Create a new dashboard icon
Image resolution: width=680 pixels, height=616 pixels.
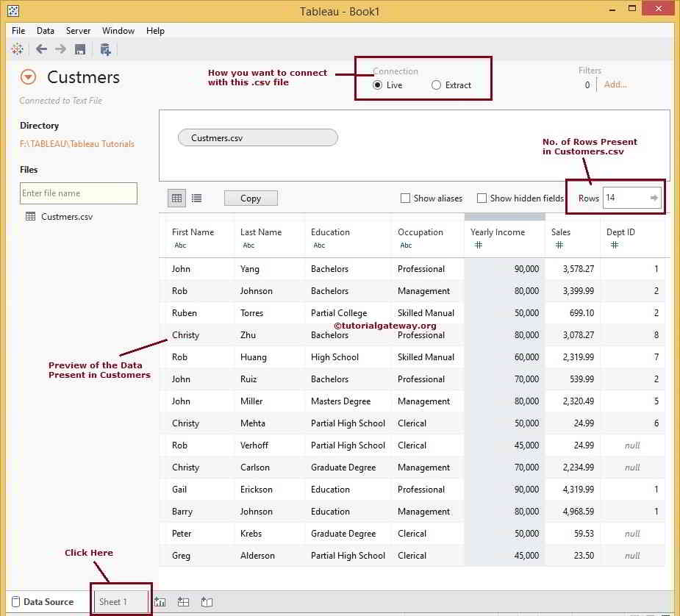pos(184,602)
